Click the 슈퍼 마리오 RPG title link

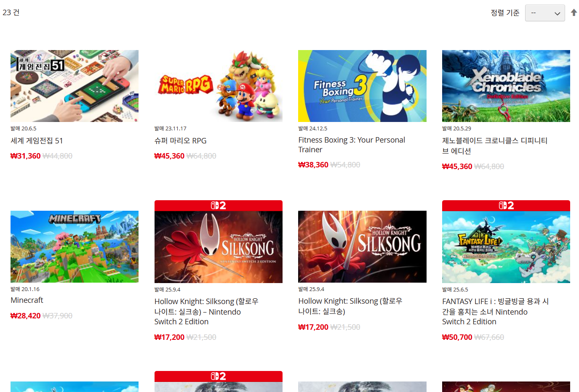(180, 140)
